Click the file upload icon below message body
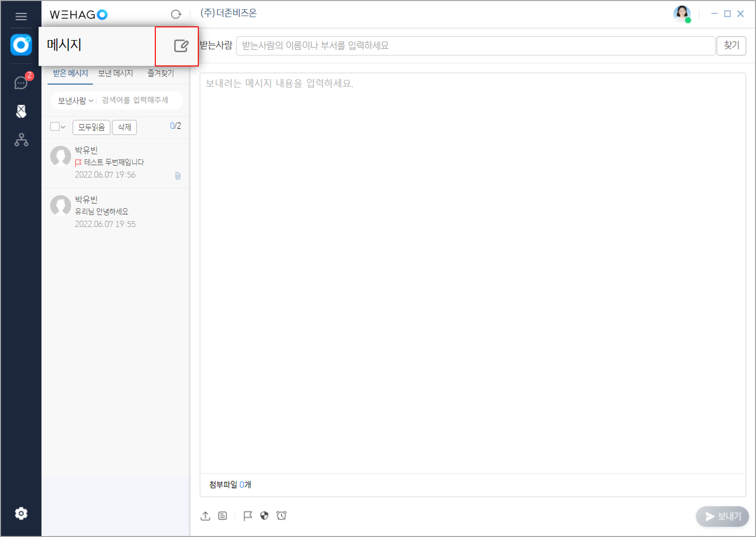Viewport: 756px width, 537px height. [x=205, y=516]
